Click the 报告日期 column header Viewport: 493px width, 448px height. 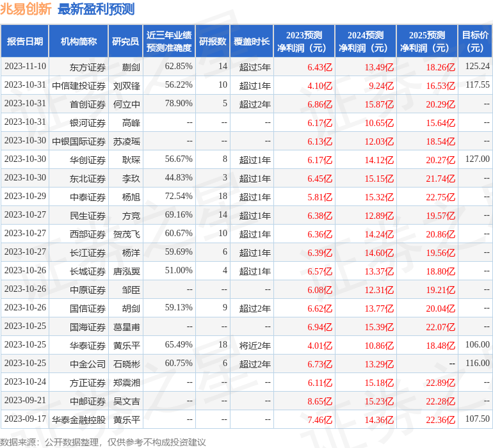pos(25,41)
